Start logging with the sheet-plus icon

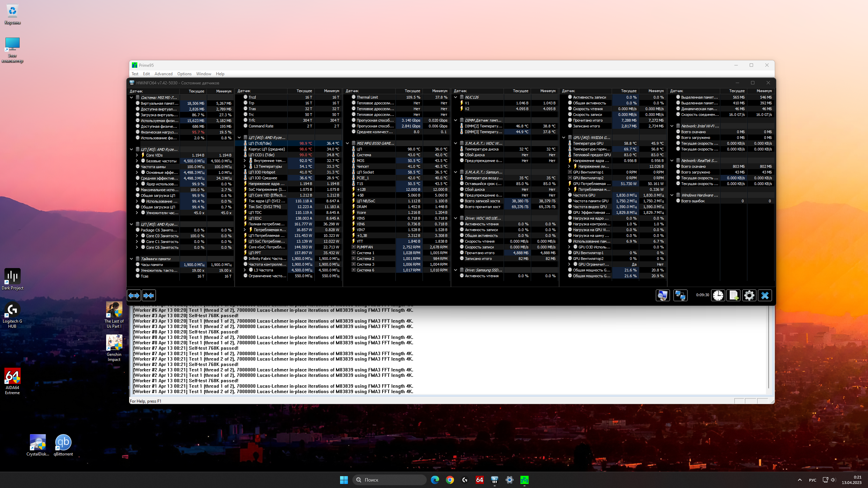(x=733, y=296)
